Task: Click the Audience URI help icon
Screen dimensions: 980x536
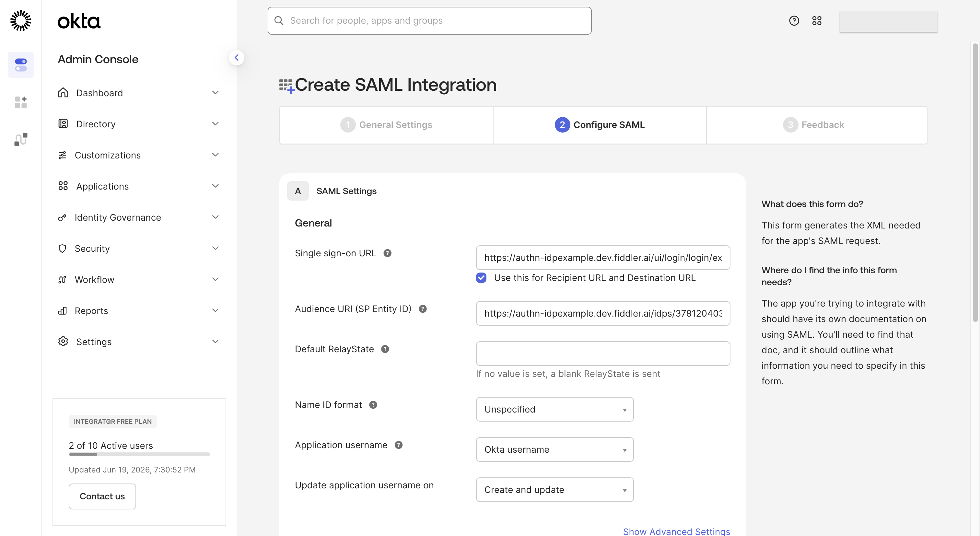Action: pos(423,309)
